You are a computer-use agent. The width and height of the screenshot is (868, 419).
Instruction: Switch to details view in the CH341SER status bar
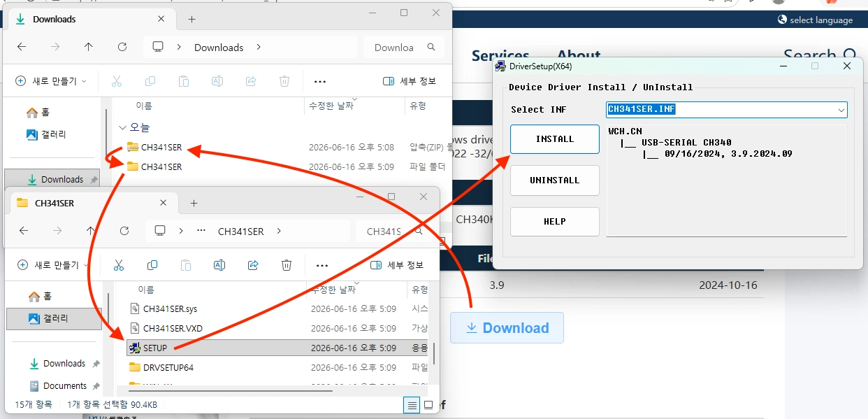(x=412, y=404)
